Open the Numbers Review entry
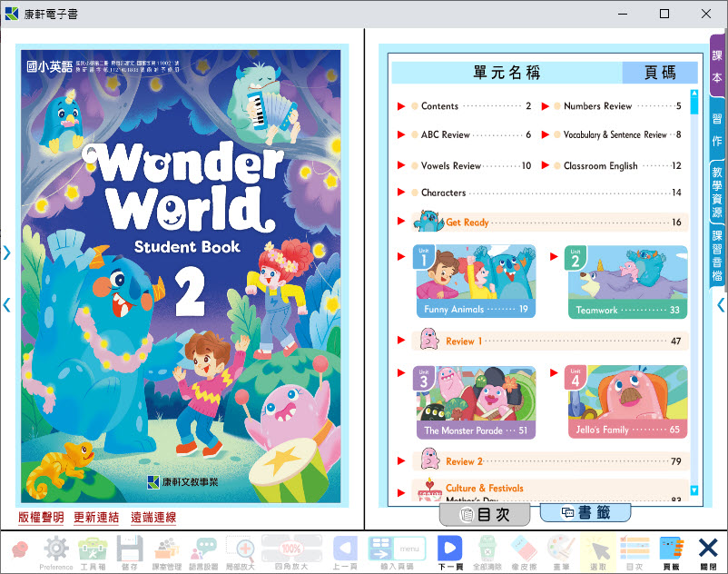The height and width of the screenshot is (574, 728). click(x=617, y=106)
